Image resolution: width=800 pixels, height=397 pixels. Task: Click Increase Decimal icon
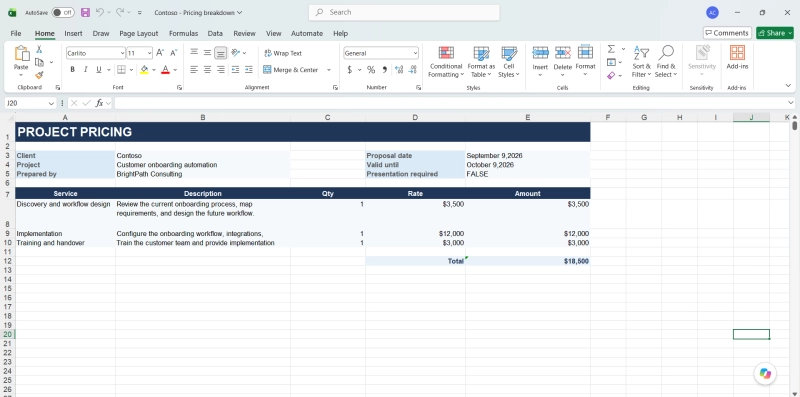pos(399,69)
